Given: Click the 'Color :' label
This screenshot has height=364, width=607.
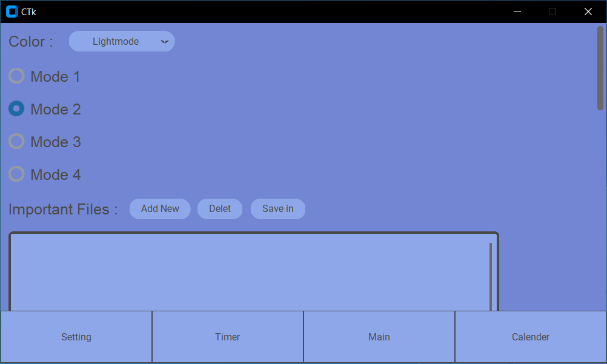Looking at the screenshot, I should tap(31, 41).
